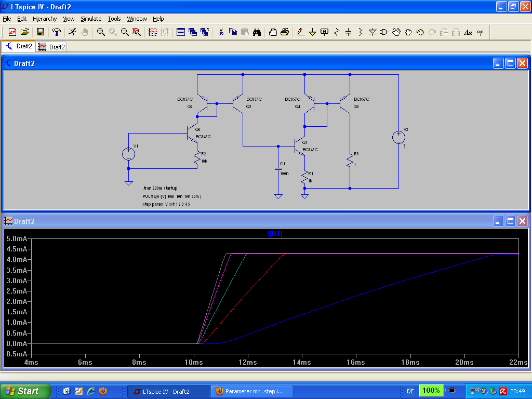Image resolution: width=532 pixels, height=399 pixels.
Task: Switch to the Draft2 waveform plot tab
Action: [x=51, y=47]
